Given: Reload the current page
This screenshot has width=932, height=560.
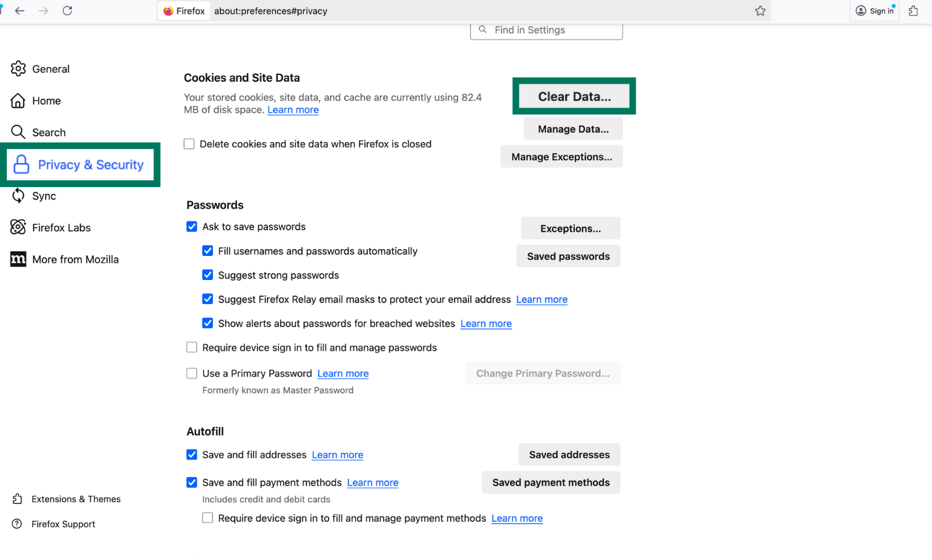Looking at the screenshot, I should coord(68,10).
